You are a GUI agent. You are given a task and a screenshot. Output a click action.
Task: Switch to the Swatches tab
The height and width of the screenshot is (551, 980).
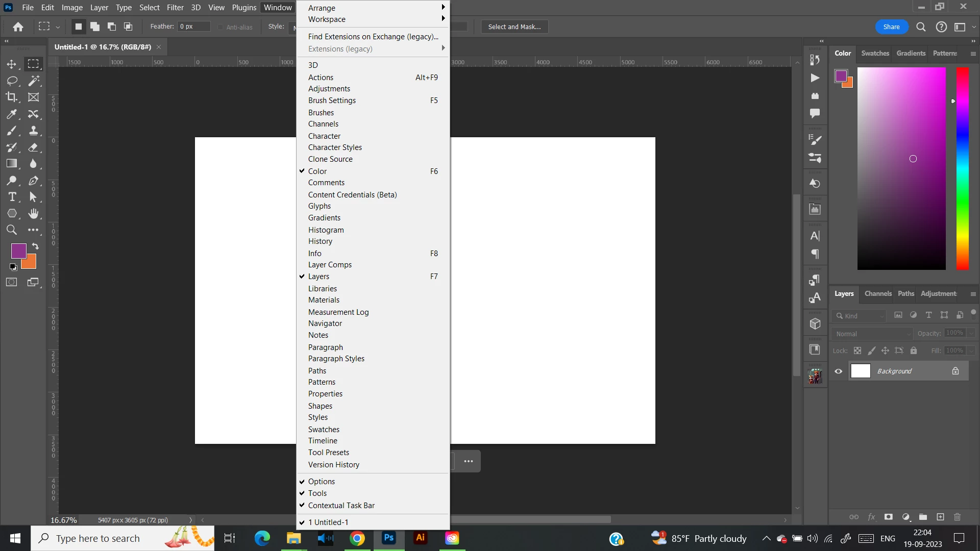[x=875, y=53]
